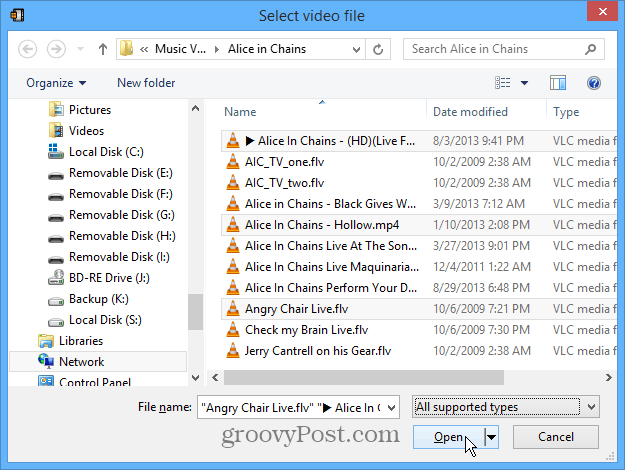The width and height of the screenshot is (625, 470).
Task: Click navigation pane scroll up arrow
Action: click(x=195, y=108)
